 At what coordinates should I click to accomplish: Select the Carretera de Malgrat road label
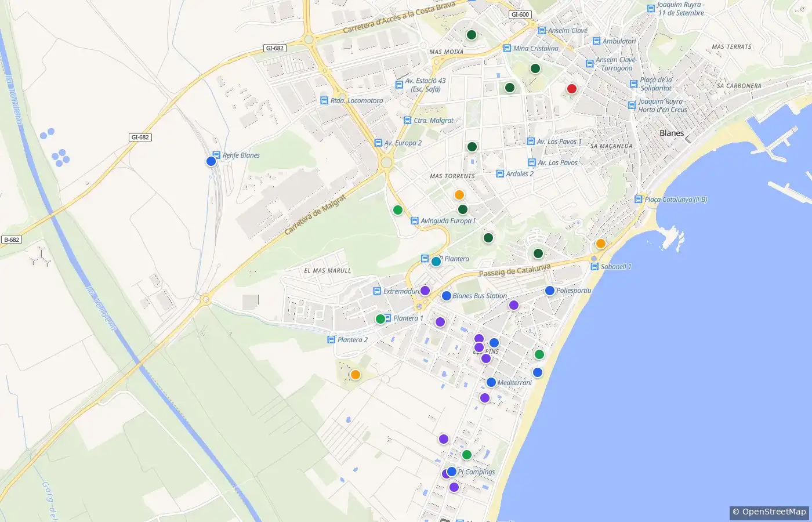point(315,215)
